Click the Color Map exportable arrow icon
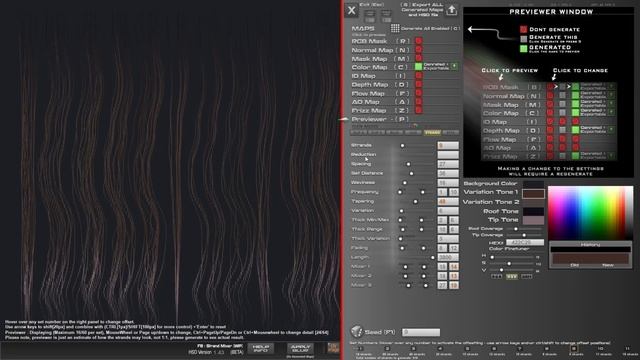This screenshot has height=360, width=640. click(x=454, y=66)
